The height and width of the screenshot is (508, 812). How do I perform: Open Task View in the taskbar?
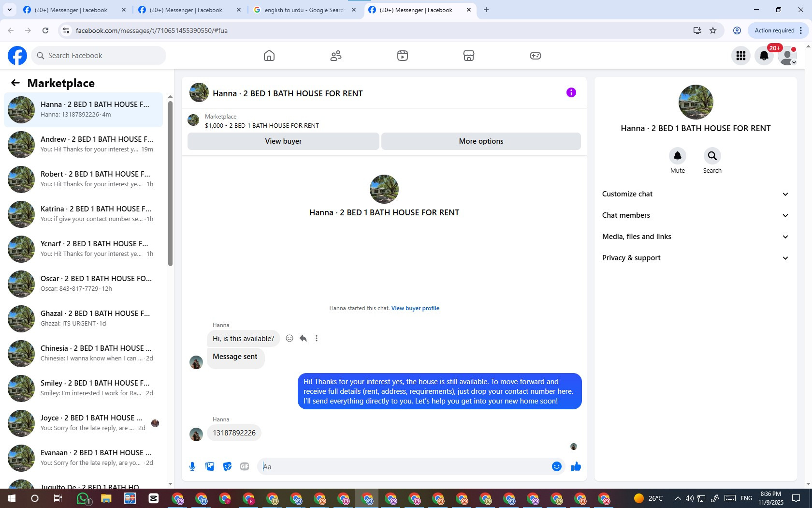(58, 498)
